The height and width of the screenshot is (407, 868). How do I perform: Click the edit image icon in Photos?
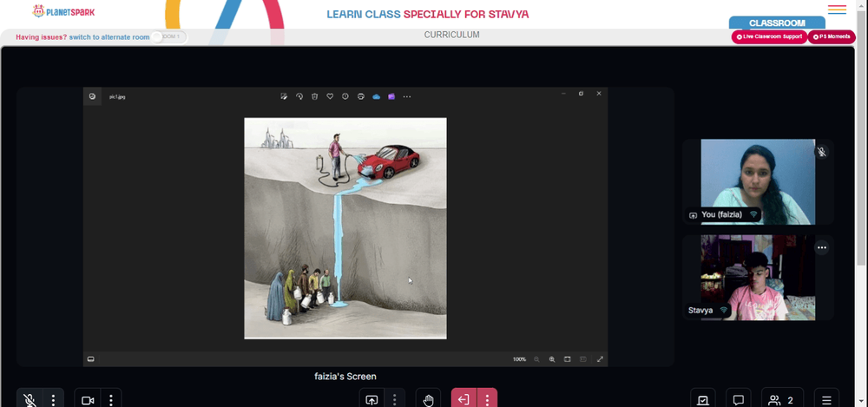pos(284,96)
